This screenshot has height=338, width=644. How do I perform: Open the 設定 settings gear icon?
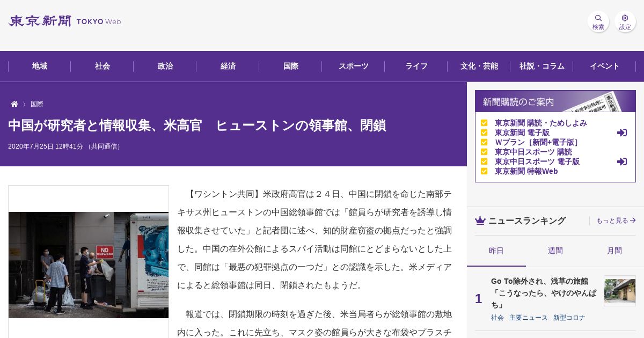tap(625, 21)
